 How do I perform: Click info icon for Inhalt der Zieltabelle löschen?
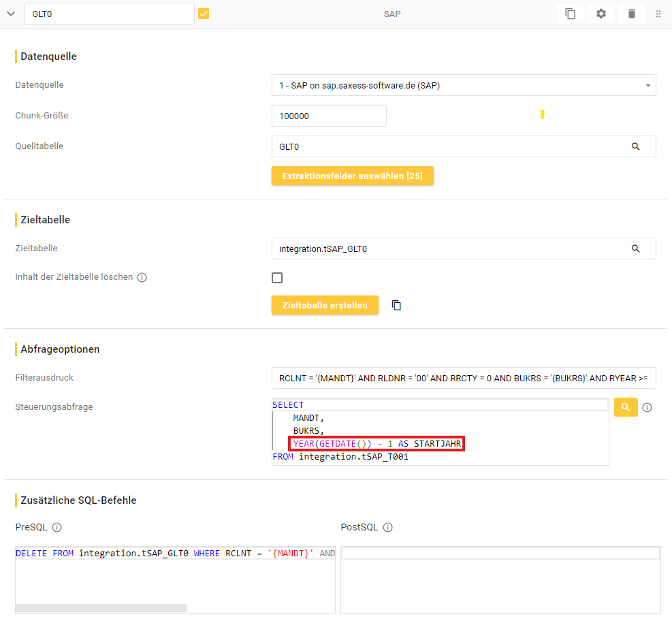[142, 278]
